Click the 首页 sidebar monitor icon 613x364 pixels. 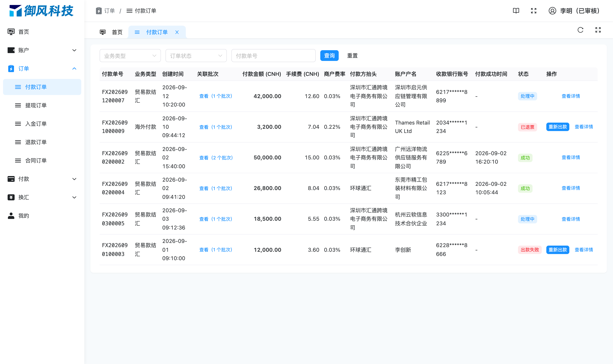[11, 32]
